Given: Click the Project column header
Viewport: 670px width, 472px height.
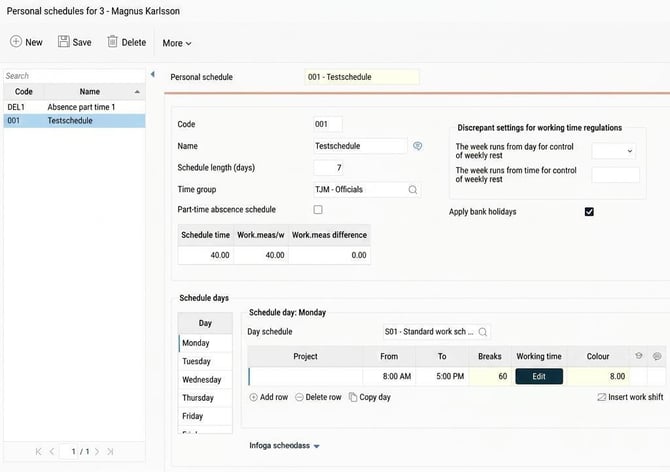Looking at the screenshot, I should pyautogui.click(x=305, y=356).
